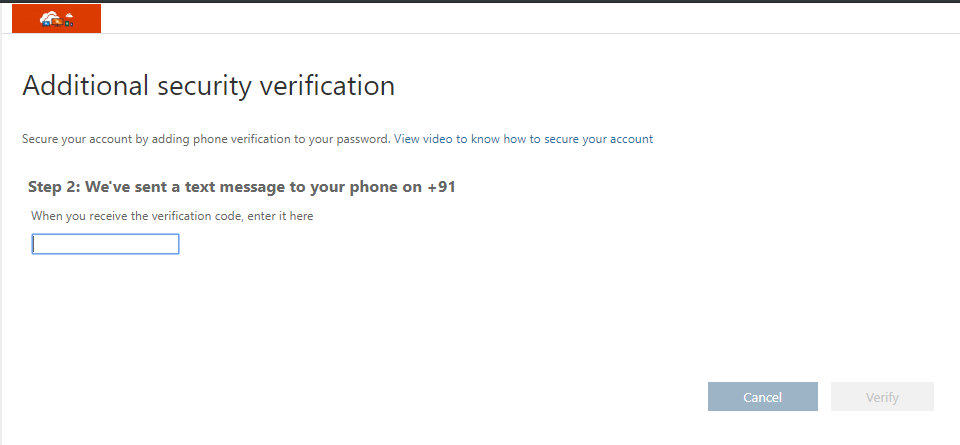
Task: Click the orange Office 365 logo banner
Action: pos(56,18)
